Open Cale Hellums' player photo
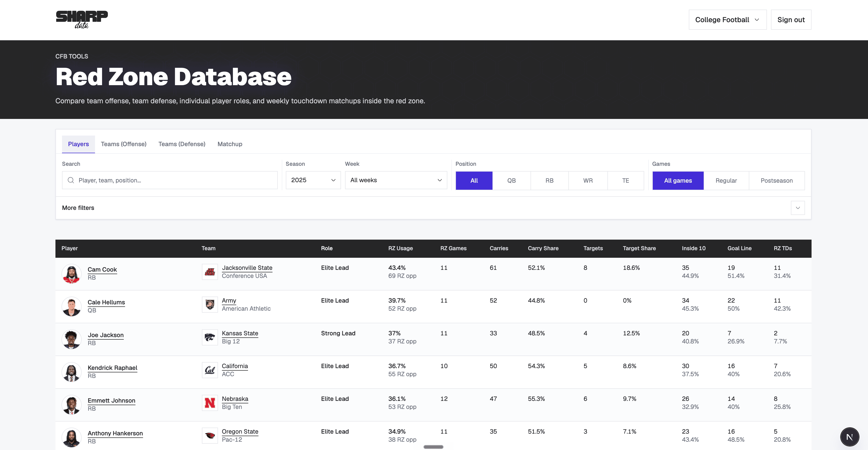Image resolution: width=868 pixels, height=450 pixels. [x=71, y=306]
